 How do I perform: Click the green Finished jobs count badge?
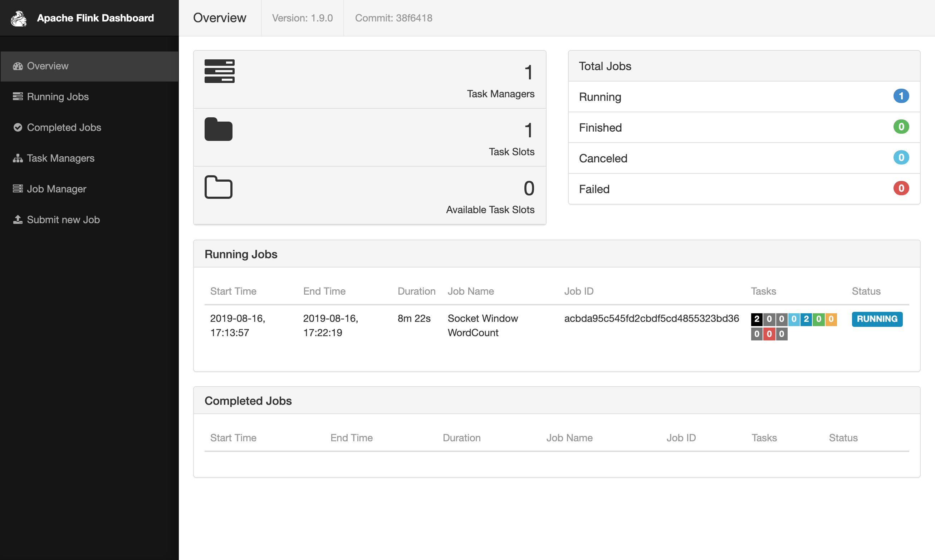coord(901,127)
